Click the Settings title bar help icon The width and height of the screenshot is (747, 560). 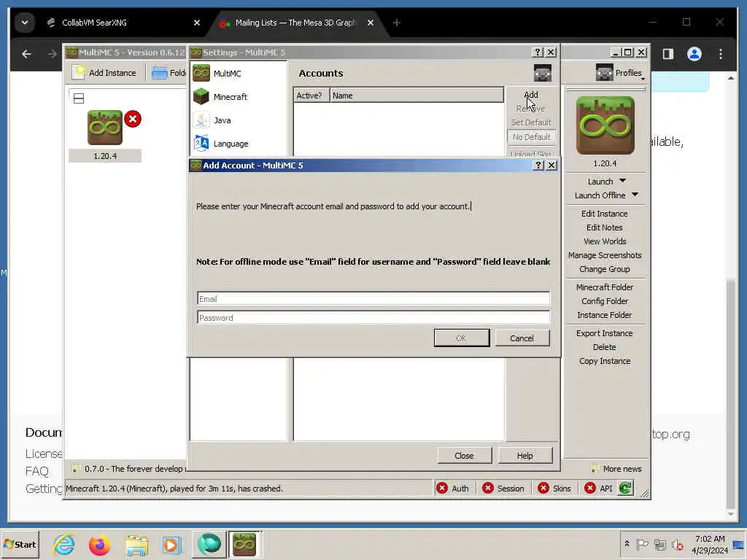[x=538, y=52]
